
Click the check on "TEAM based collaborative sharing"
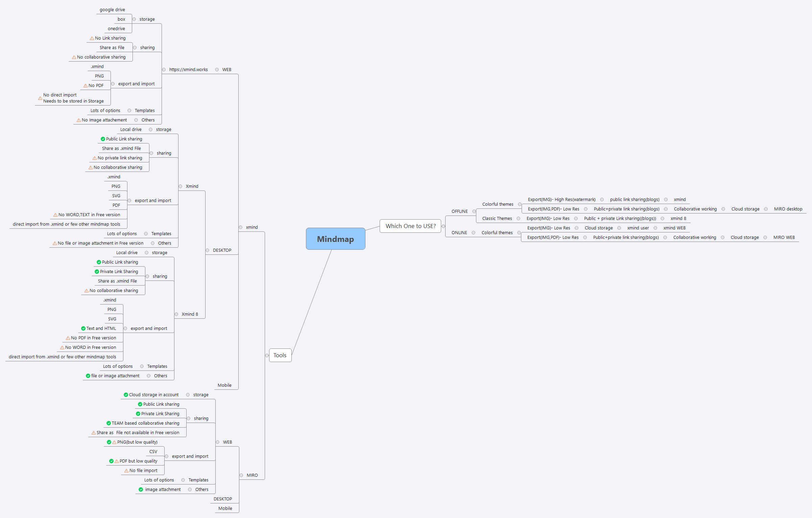[x=108, y=423]
